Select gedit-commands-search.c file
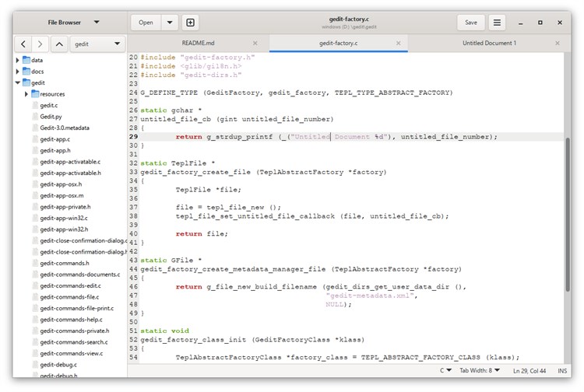Image resolution: width=584 pixels, height=392 pixels. pyautogui.click(x=74, y=341)
